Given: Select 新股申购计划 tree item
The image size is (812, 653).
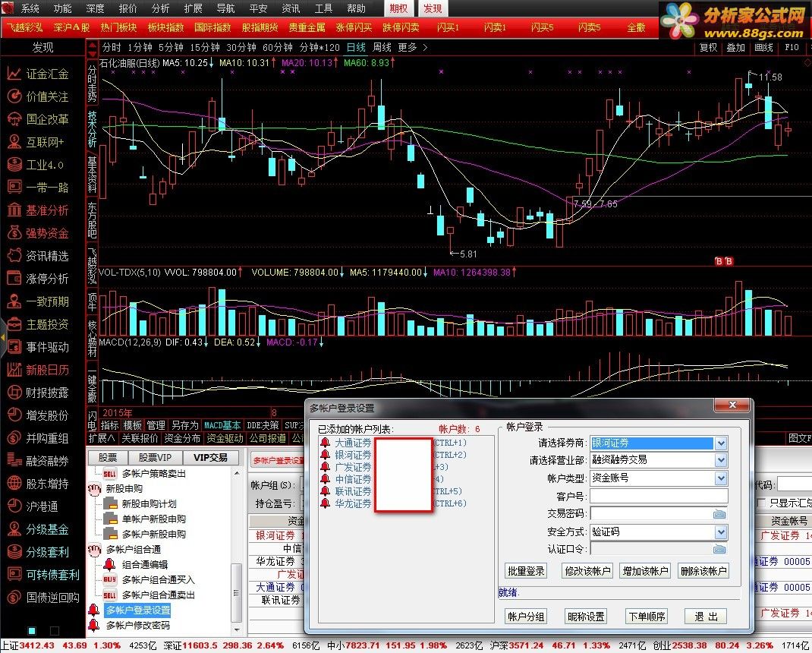Looking at the screenshot, I should [149, 503].
